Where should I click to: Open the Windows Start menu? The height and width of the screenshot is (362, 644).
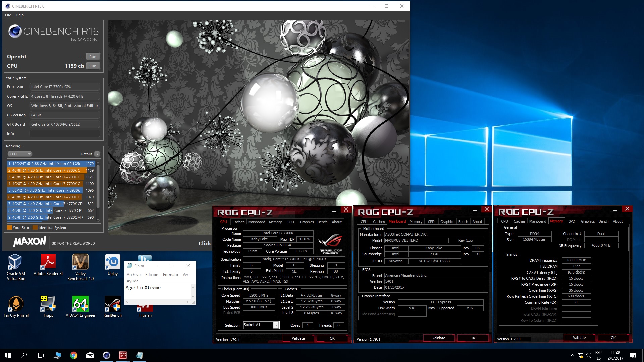click(x=8, y=355)
